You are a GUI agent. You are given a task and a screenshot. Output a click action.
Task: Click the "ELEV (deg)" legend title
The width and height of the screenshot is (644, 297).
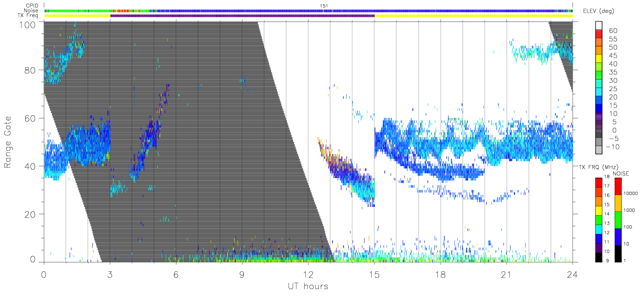coord(598,10)
